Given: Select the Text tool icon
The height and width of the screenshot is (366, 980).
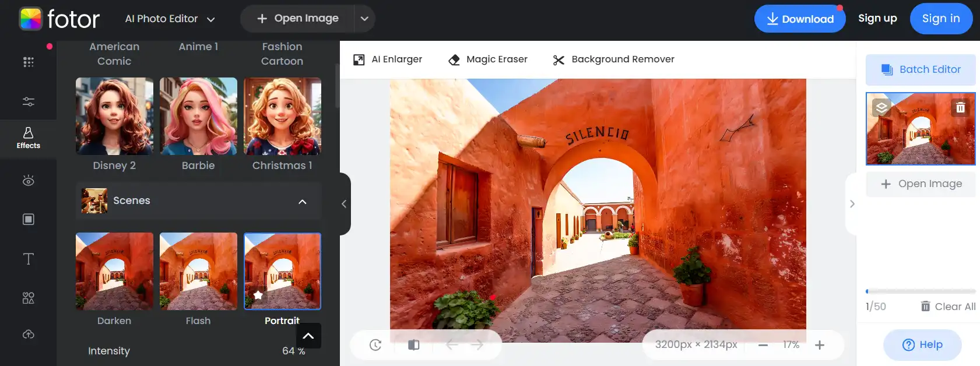Looking at the screenshot, I should coord(28,259).
